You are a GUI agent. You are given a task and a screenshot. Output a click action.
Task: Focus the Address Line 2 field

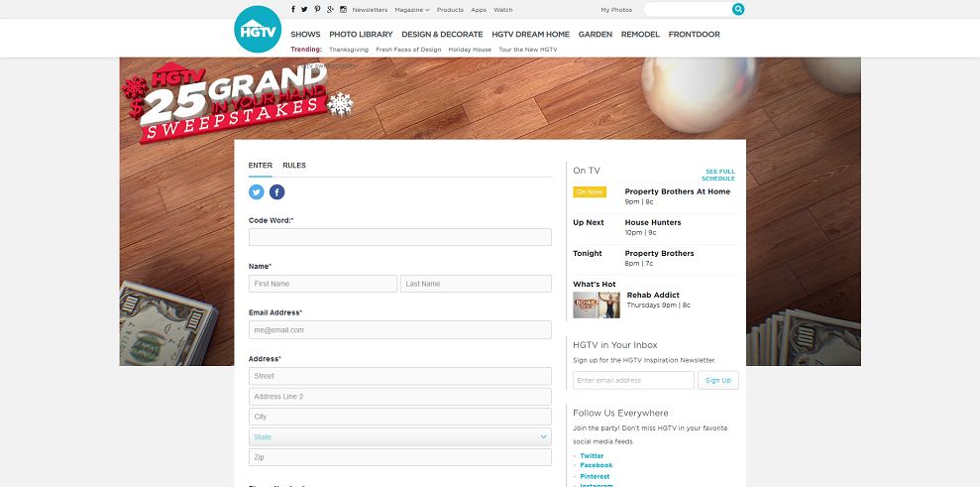pyautogui.click(x=400, y=396)
